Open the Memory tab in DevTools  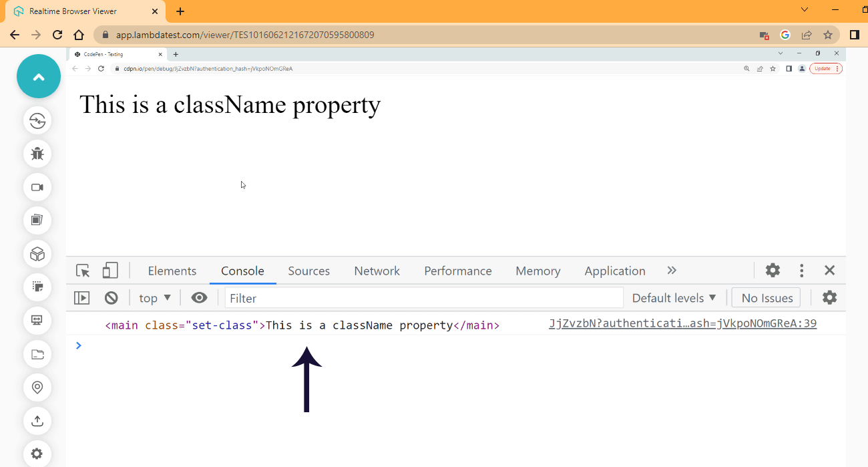click(x=538, y=271)
